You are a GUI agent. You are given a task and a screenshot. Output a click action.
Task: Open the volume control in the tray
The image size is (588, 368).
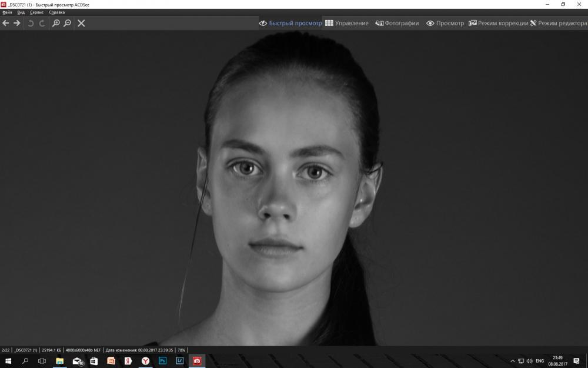coord(530,362)
